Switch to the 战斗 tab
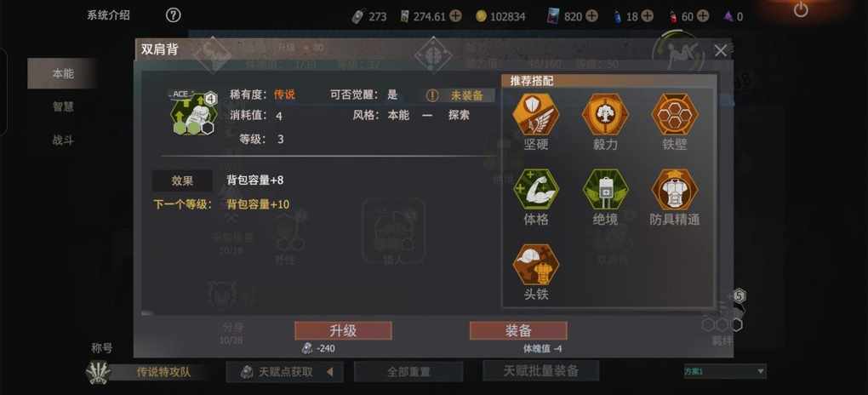Image resolution: width=868 pixels, height=395 pixels. (63, 140)
